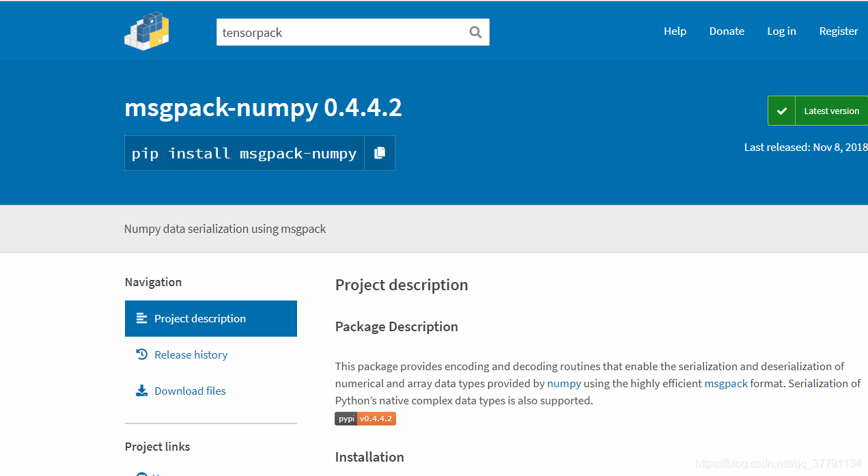Open the Donate page

727,31
